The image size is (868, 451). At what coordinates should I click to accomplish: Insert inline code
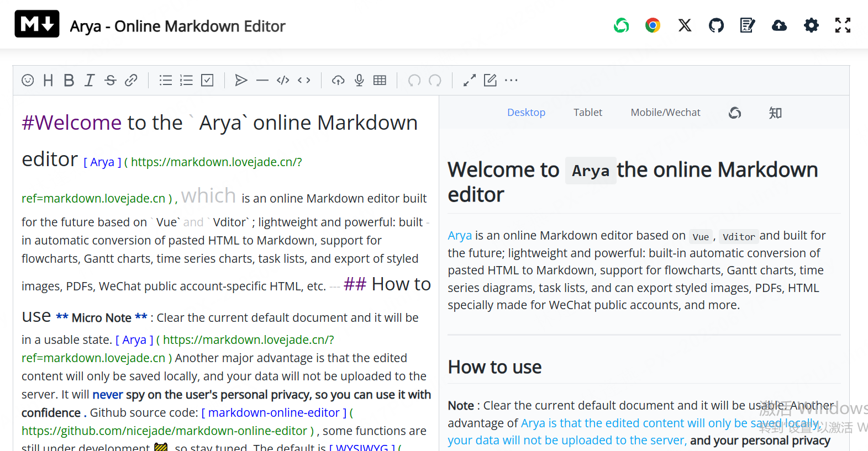point(304,81)
